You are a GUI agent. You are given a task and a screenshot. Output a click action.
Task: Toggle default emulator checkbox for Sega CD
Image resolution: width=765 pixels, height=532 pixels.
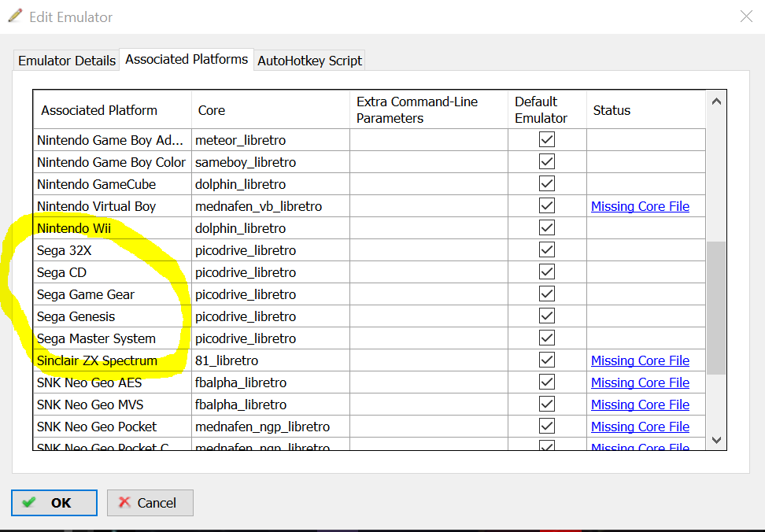(x=547, y=272)
